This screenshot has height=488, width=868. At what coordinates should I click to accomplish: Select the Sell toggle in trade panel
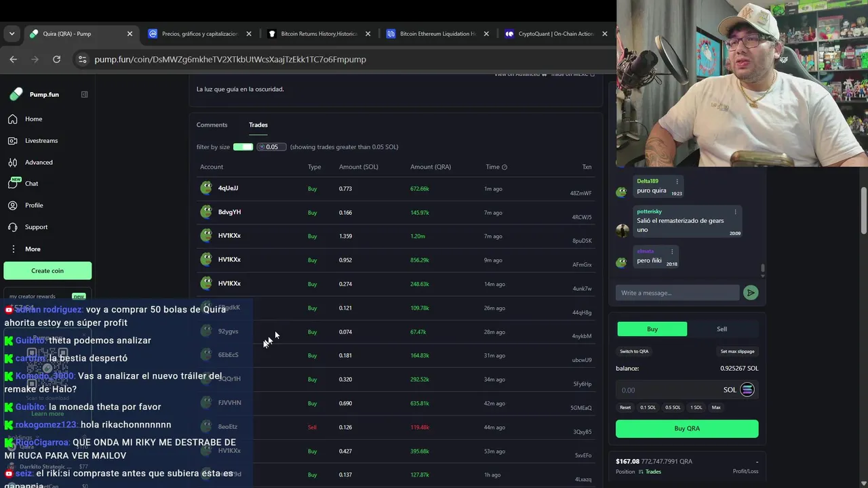722,329
